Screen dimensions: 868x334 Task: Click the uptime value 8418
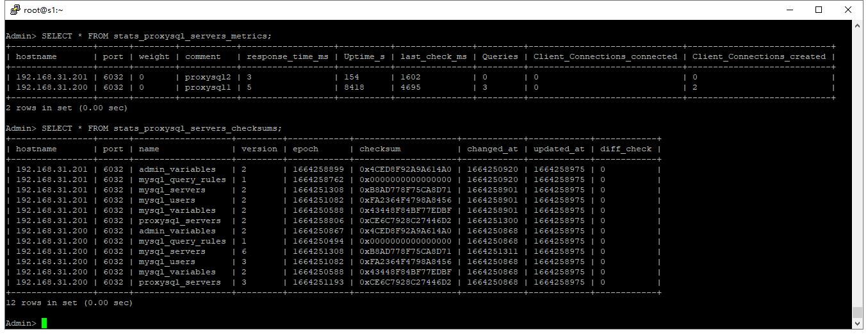tap(354, 87)
